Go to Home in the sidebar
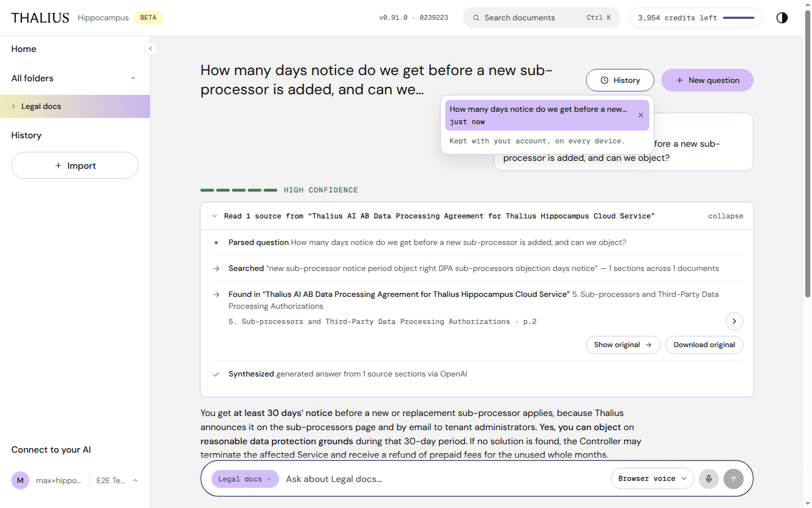 [x=24, y=49]
